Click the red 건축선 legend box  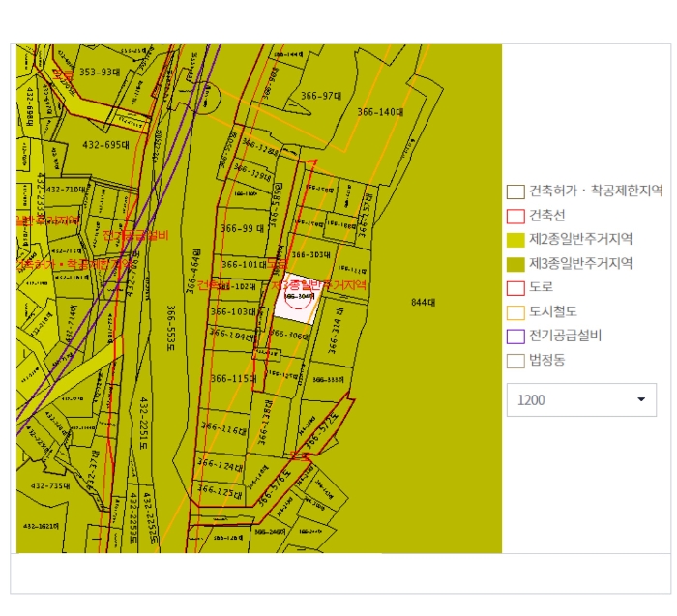coord(515,216)
